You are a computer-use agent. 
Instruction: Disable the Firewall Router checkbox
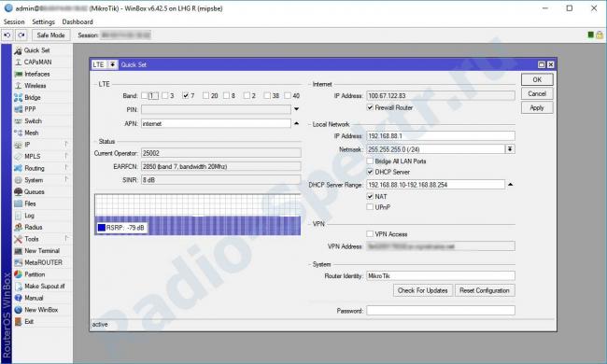tap(370, 107)
